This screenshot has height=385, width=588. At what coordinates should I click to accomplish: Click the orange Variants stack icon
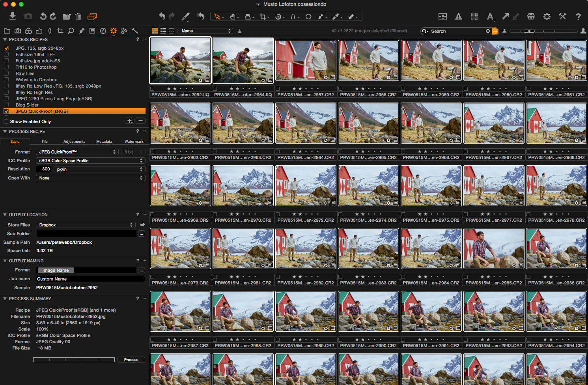[x=92, y=17]
